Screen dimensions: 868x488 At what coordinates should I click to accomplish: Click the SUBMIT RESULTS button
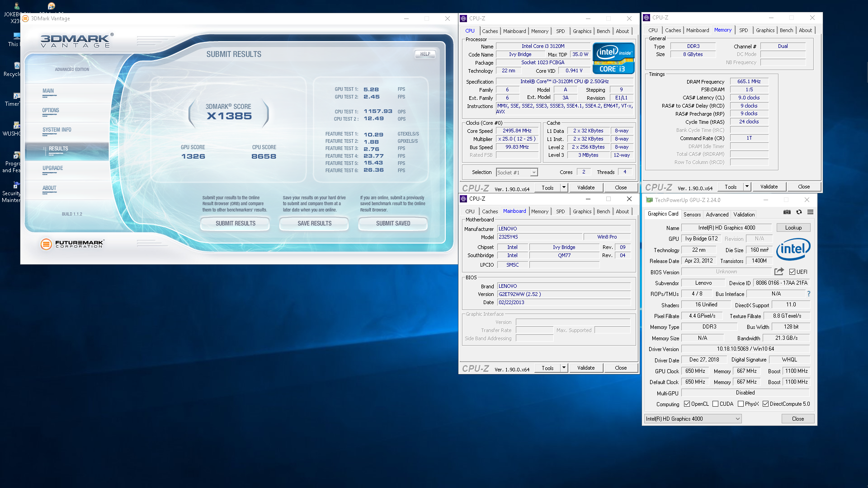235,224
